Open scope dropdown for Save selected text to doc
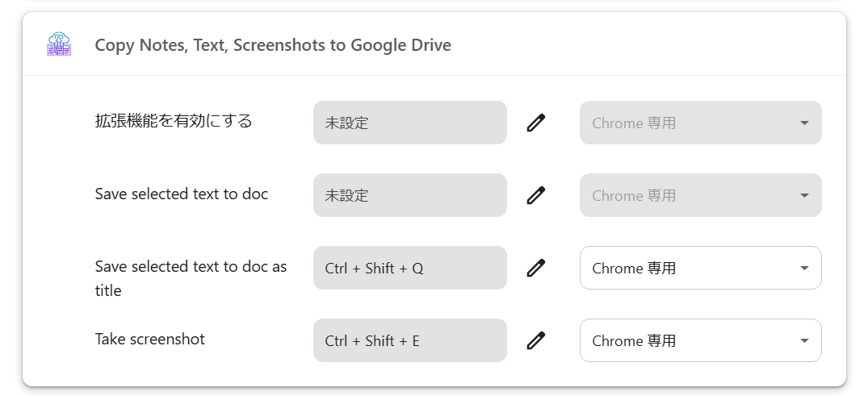 point(700,195)
